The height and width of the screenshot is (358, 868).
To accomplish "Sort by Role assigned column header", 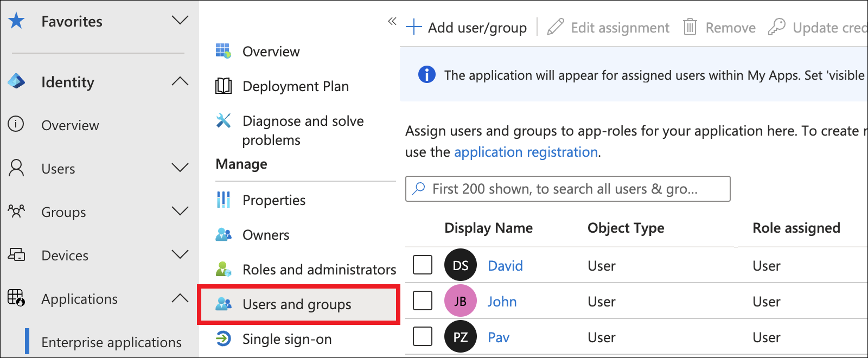I will click(796, 228).
